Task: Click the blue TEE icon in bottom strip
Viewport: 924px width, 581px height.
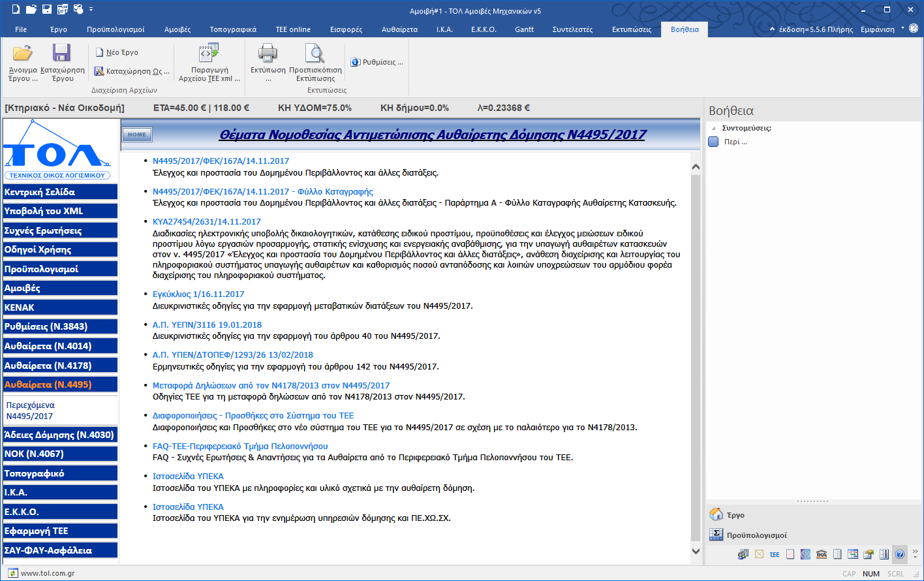Action: click(774, 555)
